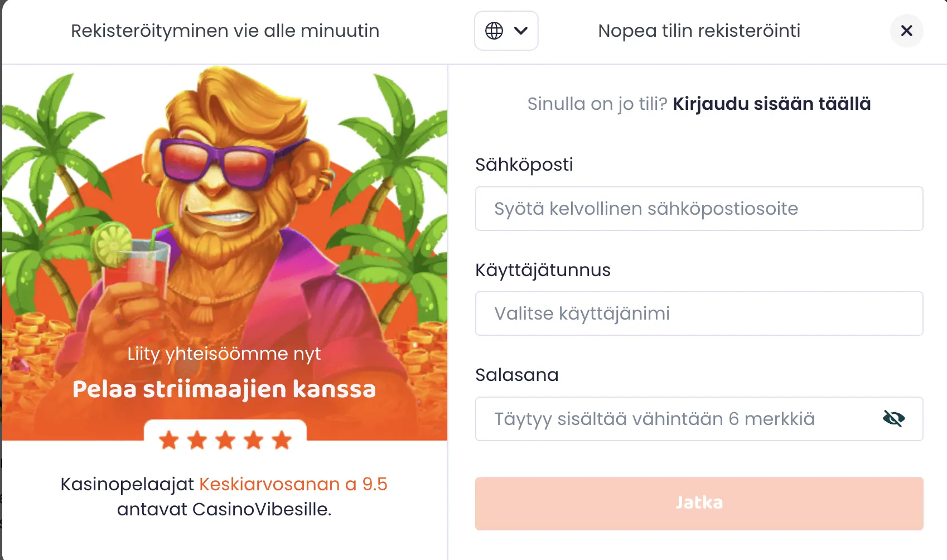Click the middle rating star
The image size is (947, 560).
(x=226, y=440)
